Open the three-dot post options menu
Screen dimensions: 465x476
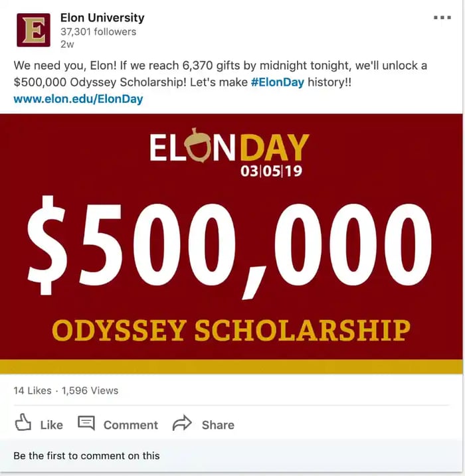(442, 18)
